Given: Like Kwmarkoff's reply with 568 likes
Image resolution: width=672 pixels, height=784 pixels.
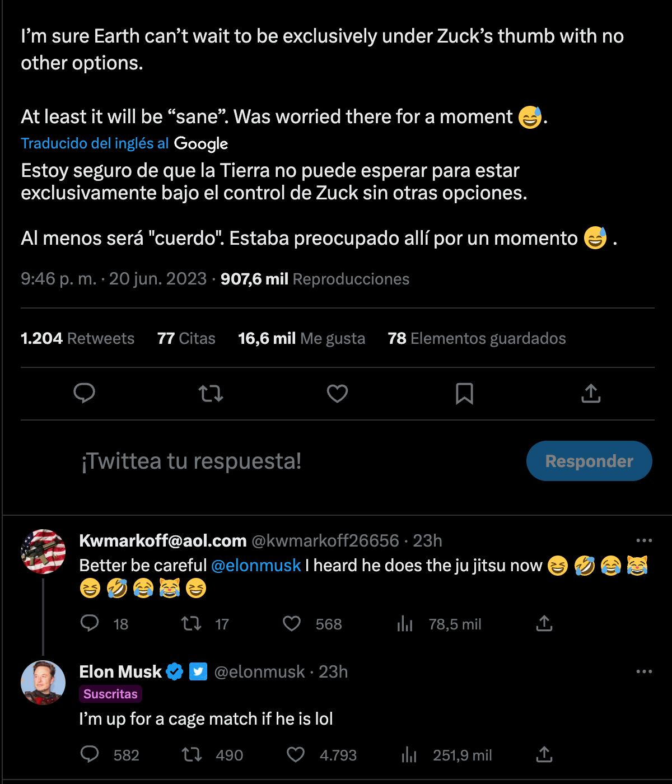Looking at the screenshot, I should [291, 624].
